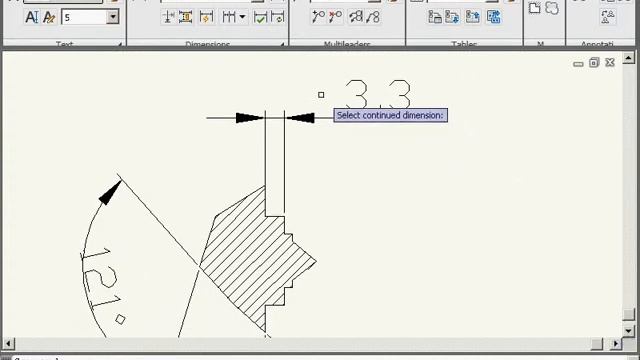
Task: Click the Download from Source table tool
Action: coord(452,17)
